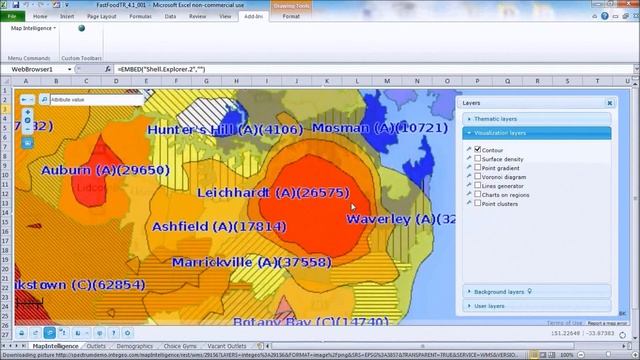Open the Format tab under Drawing Tools
Screen dimensions: 640x360
click(291, 16)
